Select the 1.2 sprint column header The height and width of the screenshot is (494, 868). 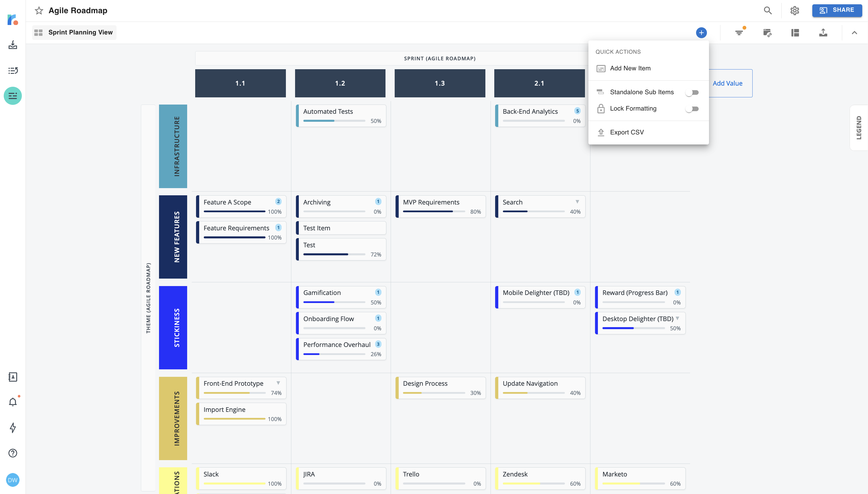point(340,84)
